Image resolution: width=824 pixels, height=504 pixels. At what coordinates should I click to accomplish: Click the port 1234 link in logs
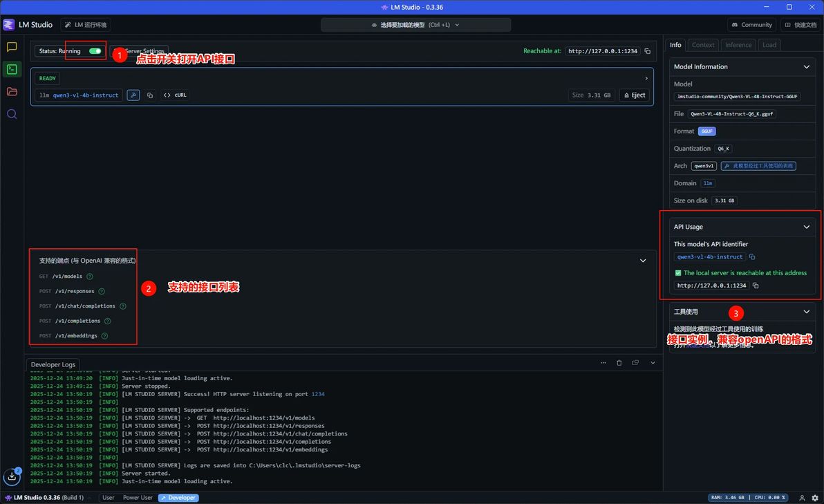[x=318, y=394]
